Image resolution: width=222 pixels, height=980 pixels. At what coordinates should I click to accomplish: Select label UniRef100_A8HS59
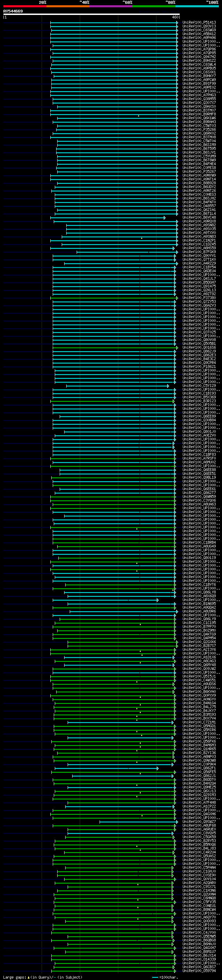point(199,248)
